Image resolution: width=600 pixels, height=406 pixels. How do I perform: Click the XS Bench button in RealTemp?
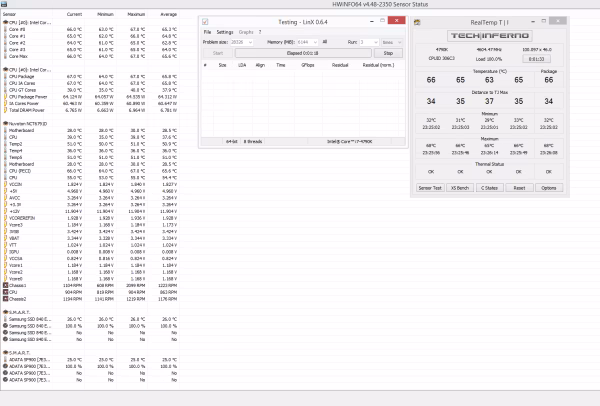pos(460,188)
